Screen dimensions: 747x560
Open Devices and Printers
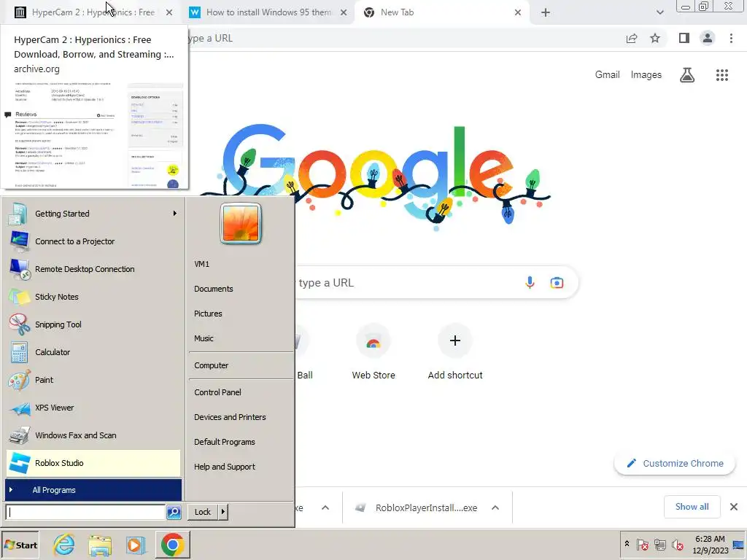(x=241, y=416)
